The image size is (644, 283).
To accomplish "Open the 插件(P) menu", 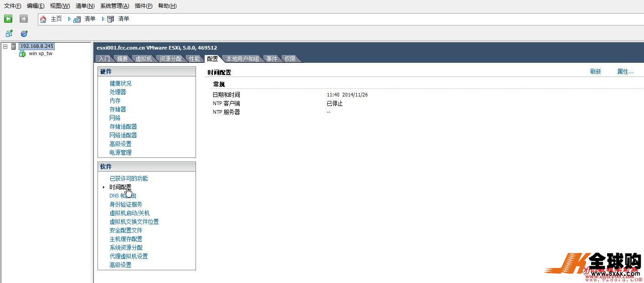I will point(144,6).
